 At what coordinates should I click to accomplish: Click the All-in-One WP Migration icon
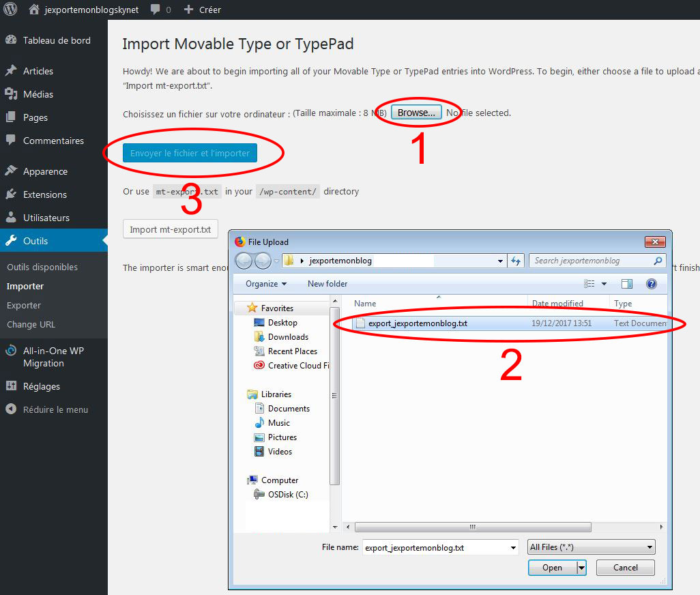(11, 351)
